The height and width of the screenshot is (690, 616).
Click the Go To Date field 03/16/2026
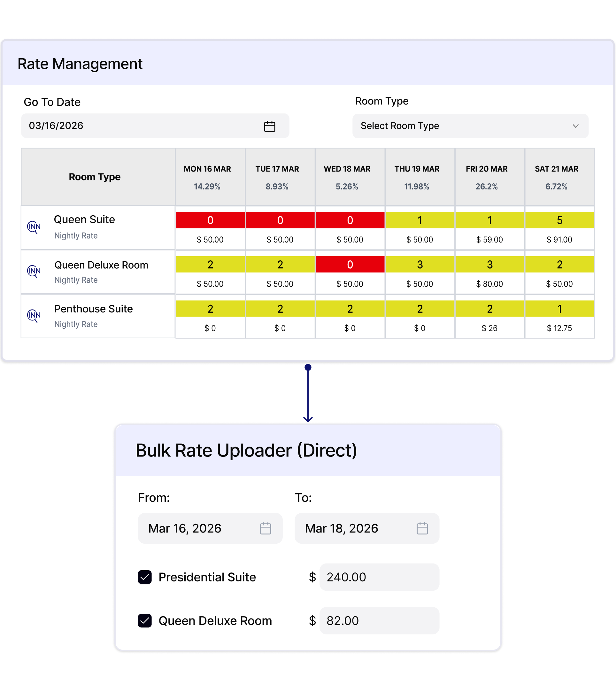click(155, 126)
